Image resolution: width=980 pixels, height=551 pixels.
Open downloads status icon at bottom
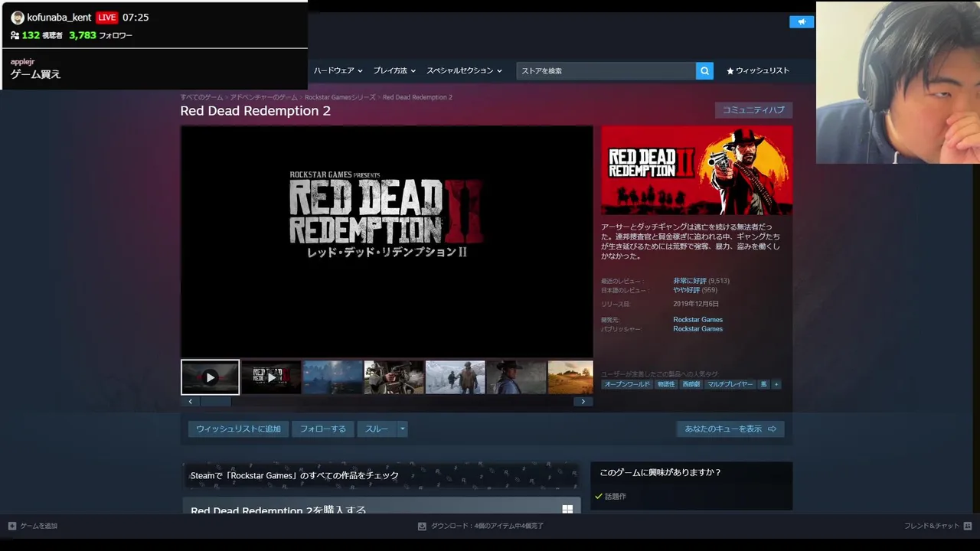point(422,526)
